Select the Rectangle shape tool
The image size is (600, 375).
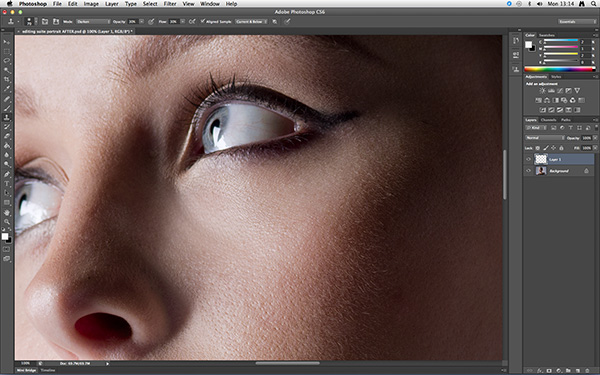coord(7,202)
